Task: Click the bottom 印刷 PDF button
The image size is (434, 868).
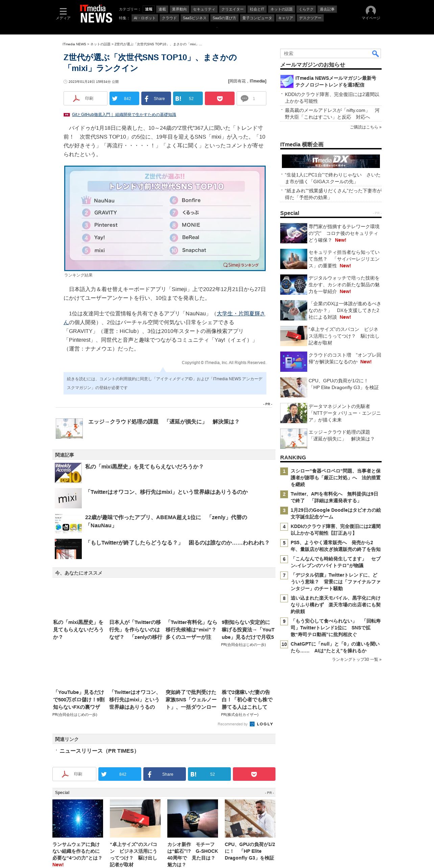Action: [74, 774]
